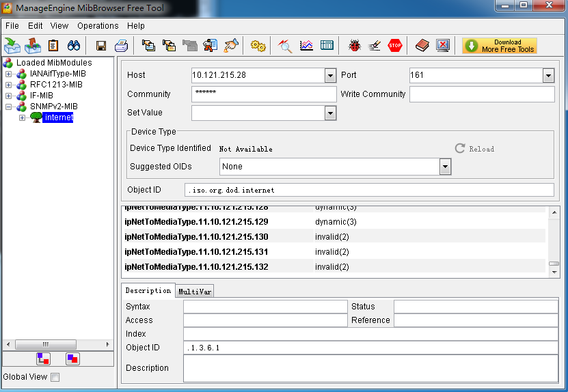Select row ipNetToMediaType.11.10.121.215.130
This screenshot has width=568, height=392.
(335, 237)
